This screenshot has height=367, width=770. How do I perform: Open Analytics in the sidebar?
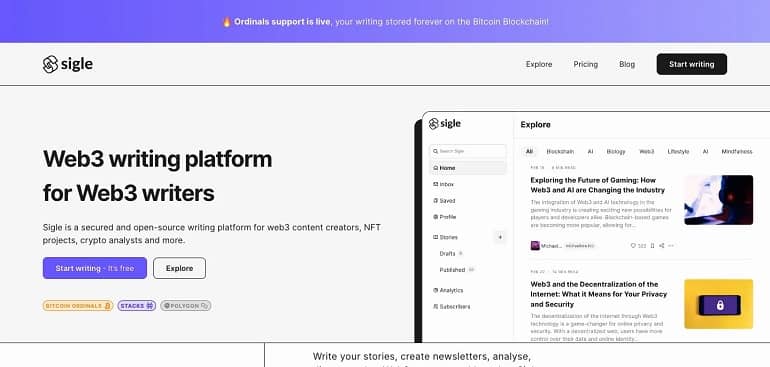(x=448, y=290)
